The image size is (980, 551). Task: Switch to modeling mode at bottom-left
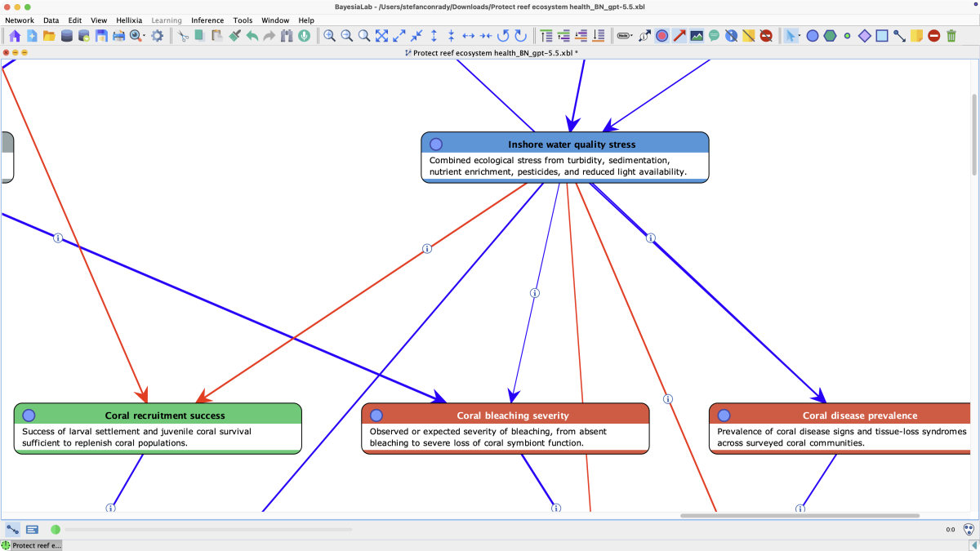point(13,530)
